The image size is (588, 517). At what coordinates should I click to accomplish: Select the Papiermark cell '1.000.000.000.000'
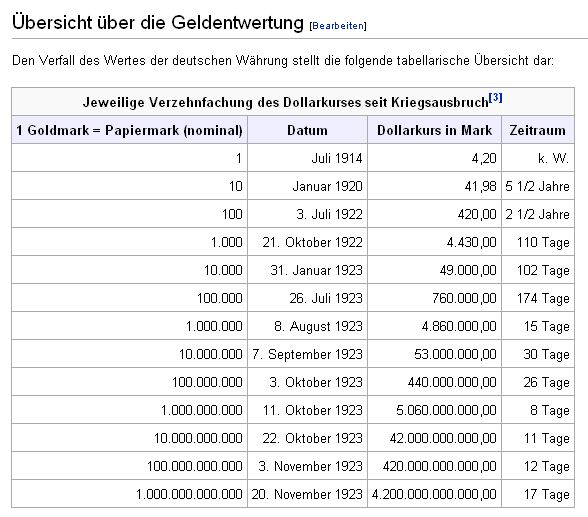click(129, 494)
